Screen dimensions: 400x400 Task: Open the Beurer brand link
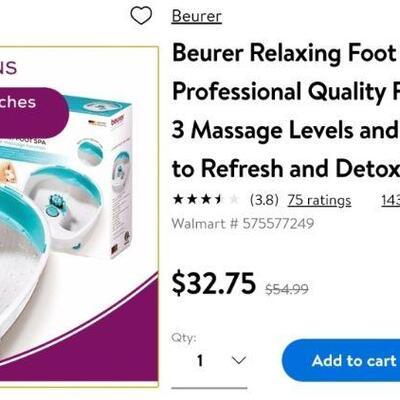point(196,16)
